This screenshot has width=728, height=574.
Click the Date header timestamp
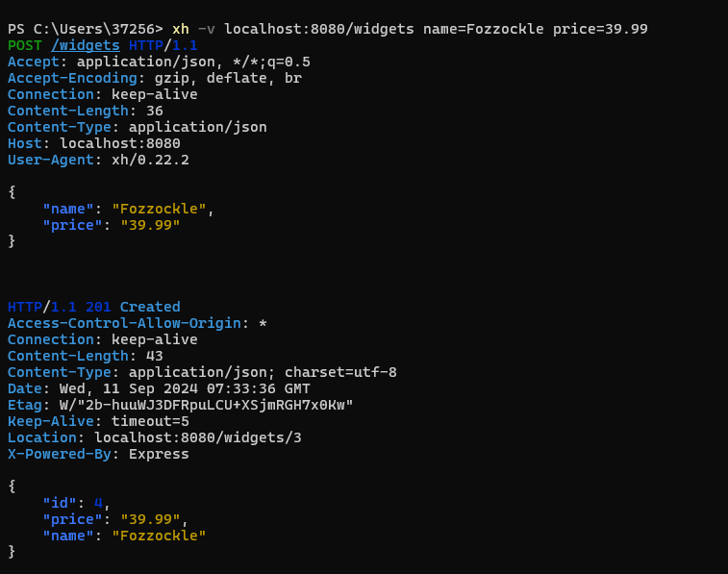[x=185, y=388]
